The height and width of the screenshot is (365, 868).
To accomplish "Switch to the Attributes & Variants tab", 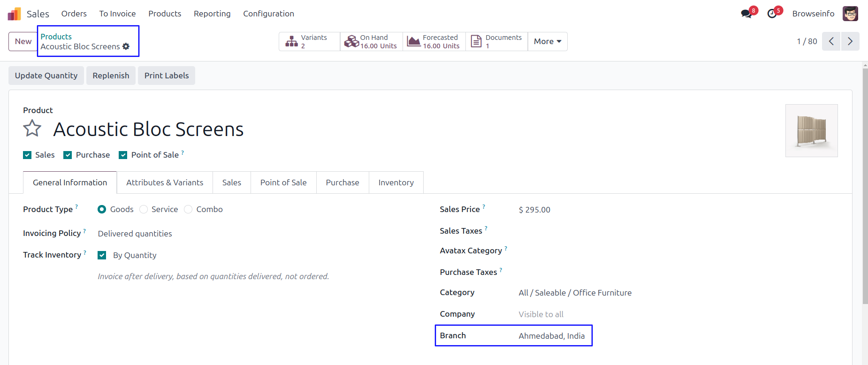I will 165,182.
